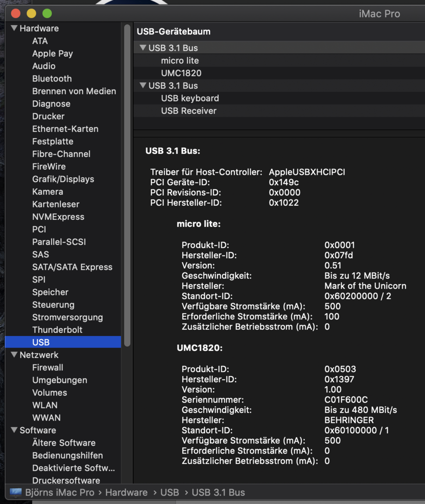Click the sidebar vertical scrollbar

[x=127, y=187]
